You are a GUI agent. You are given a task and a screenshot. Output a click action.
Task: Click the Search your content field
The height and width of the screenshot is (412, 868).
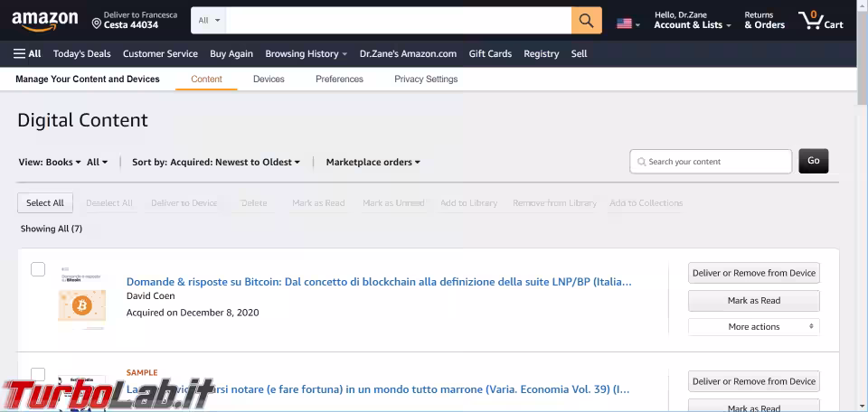point(711,162)
